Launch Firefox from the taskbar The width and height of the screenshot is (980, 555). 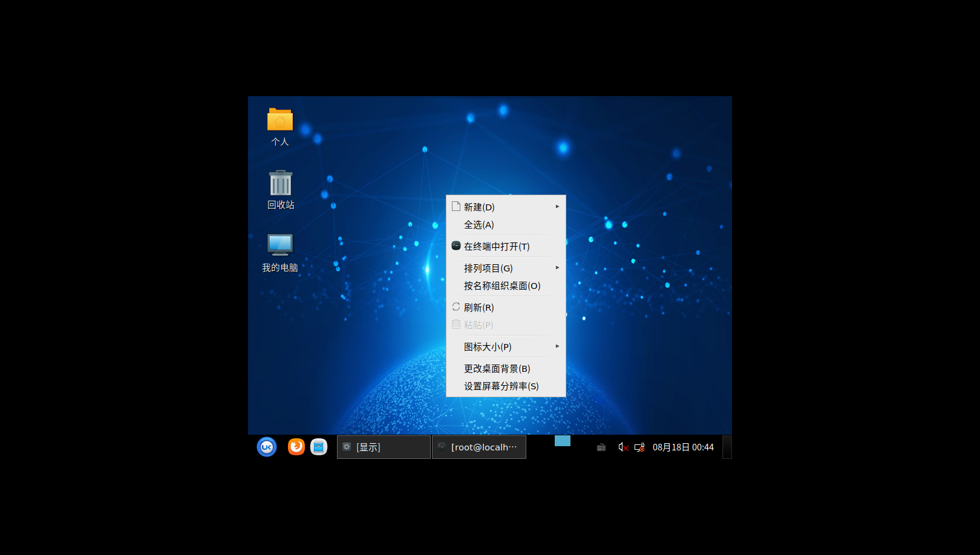(x=296, y=447)
